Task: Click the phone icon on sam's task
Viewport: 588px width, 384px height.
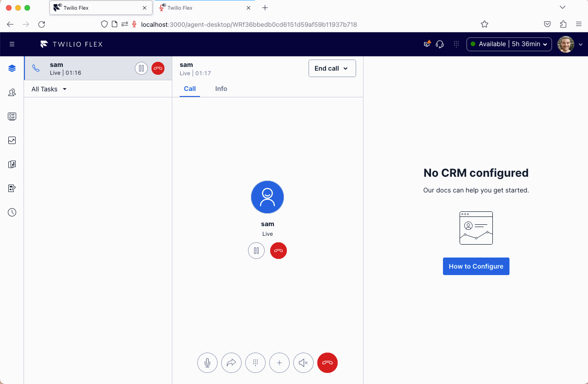Action: pos(36,68)
